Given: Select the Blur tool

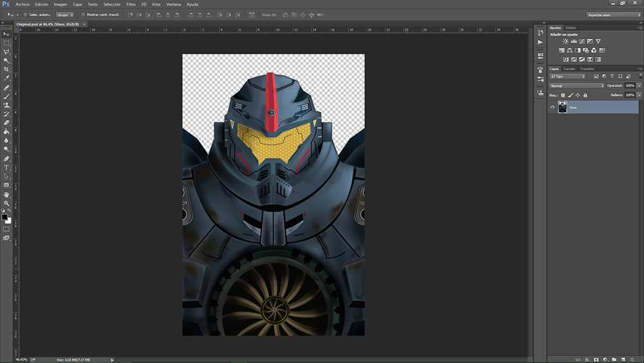Looking at the screenshot, I should pyautogui.click(x=6, y=140).
